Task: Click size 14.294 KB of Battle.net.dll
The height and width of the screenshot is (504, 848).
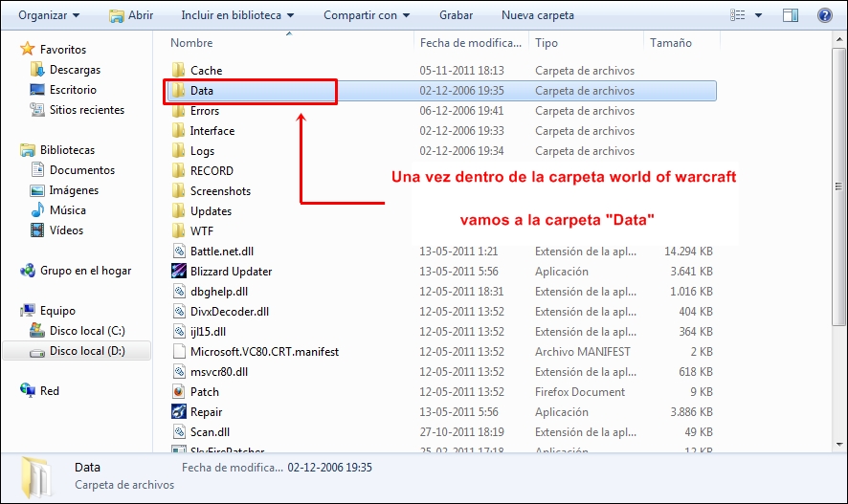Action: pyautogui.click(x=688, y=252)
